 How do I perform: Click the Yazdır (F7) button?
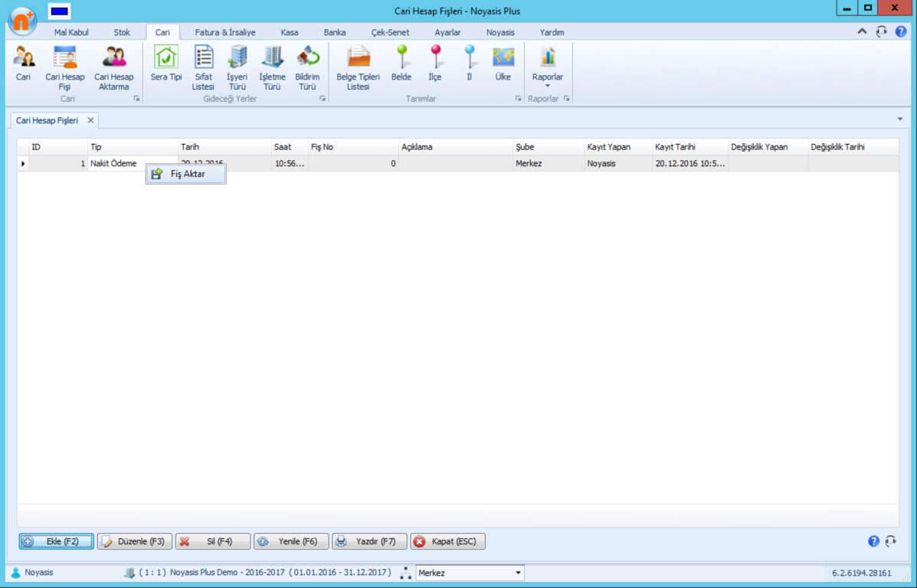click(369, 541)
